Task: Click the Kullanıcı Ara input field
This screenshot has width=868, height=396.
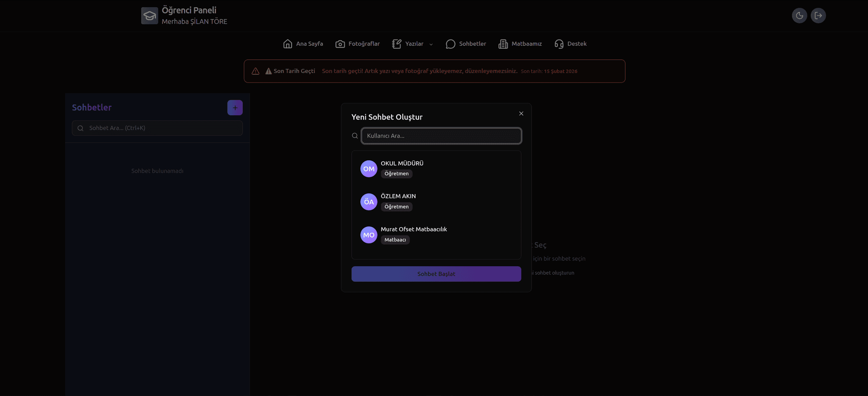Action: pos(441,136)
